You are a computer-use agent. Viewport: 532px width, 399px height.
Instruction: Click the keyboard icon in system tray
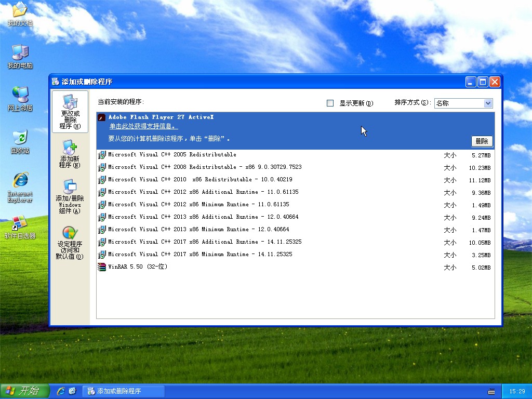(491, 392)
